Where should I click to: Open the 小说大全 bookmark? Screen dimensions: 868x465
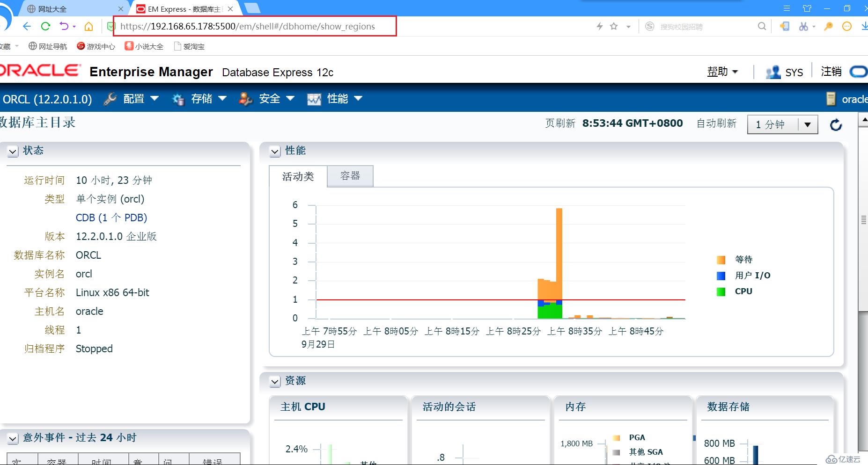point(144,46)
